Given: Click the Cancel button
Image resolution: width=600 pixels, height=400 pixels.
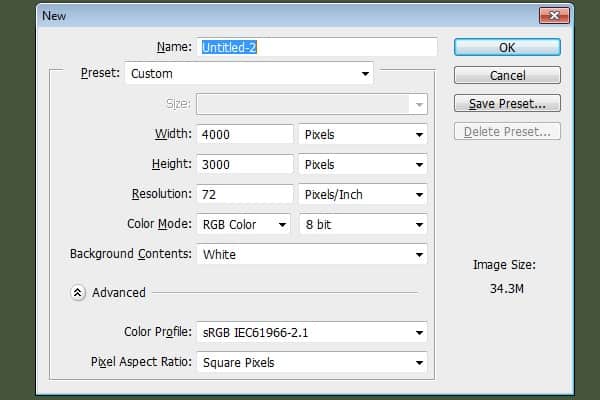Looking at the screenshot, I should [507, 75].
